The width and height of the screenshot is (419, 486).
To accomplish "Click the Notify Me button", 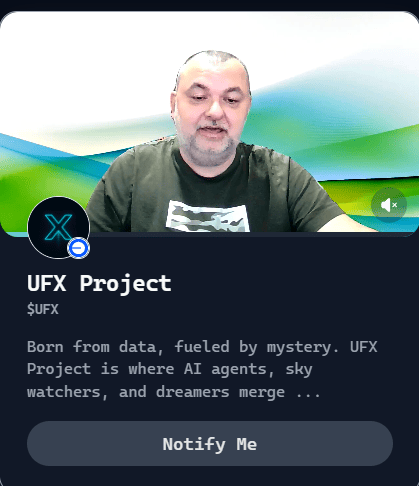I will coord(210,444).
